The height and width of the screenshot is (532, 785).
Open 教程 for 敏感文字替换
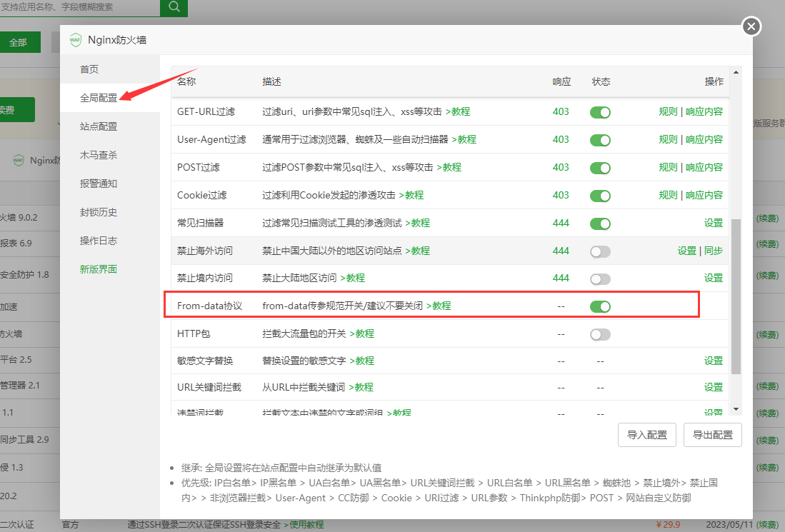[x=362, y=361]
